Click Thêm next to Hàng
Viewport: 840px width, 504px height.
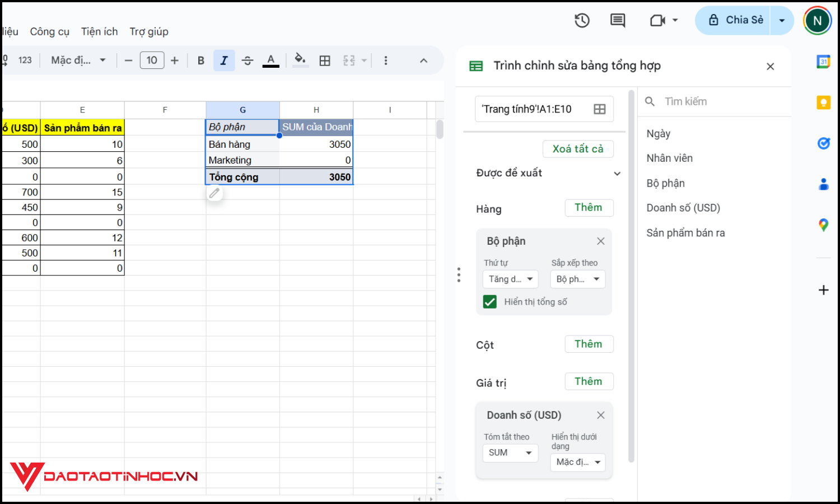tap(589, 207)
